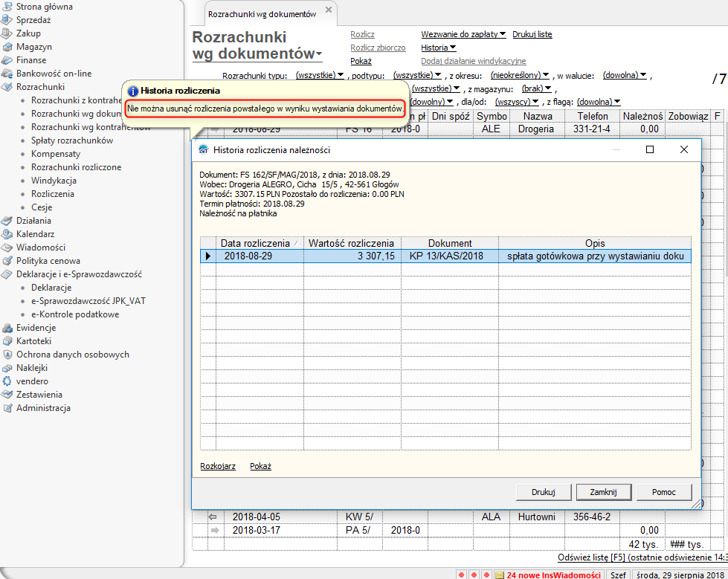The image size is (728, 579).
Task: Click the Odśwież listę link
Action: [x=584, y=557]
